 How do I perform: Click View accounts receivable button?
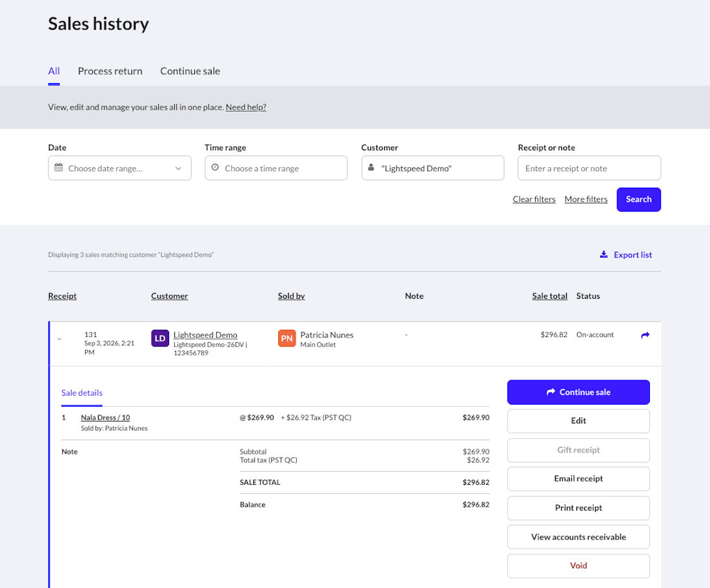click(578, 537)
